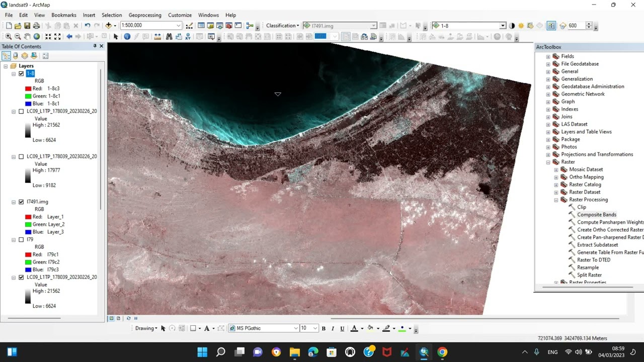The image size is (644, 362).
Task: Toggle italic text formatting
Action: [x=333, y=328]
